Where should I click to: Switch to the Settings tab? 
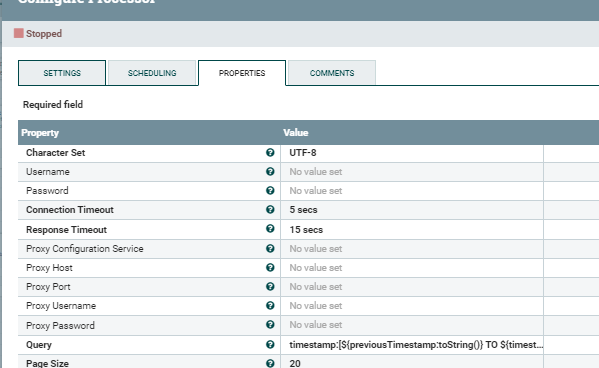point(62,73)
